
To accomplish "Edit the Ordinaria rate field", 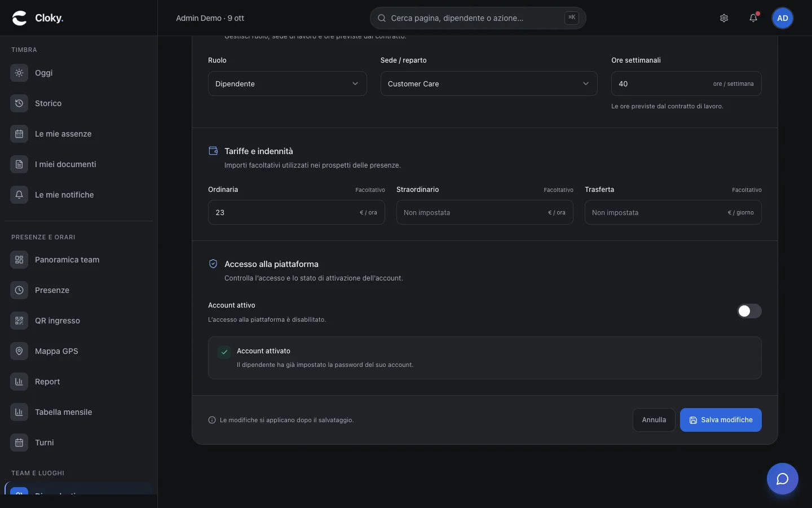I will click(x=297, y=212).
